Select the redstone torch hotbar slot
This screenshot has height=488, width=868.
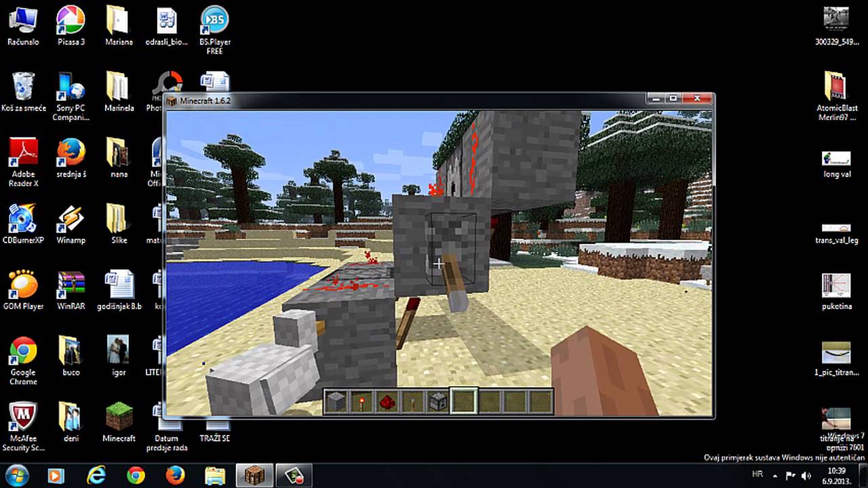click(x=361, y=401)
